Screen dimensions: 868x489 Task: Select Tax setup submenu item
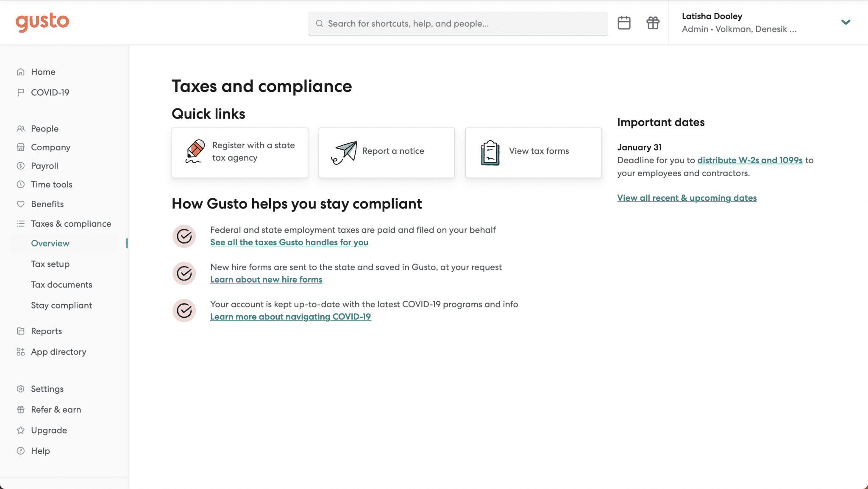tap(50, 264)
